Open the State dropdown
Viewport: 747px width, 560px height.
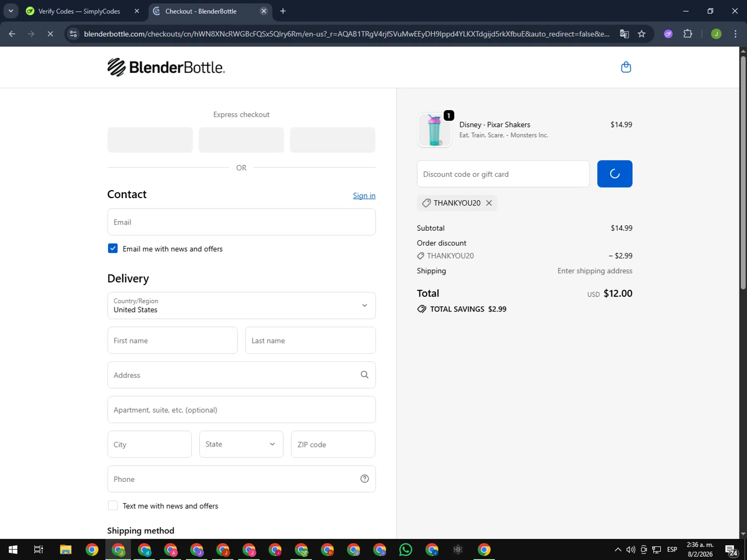tap(241, 444)
